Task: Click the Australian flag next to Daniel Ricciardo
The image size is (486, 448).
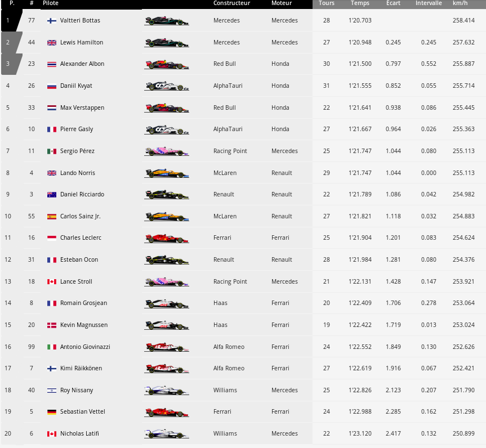Action: click(x=51, y=195)
